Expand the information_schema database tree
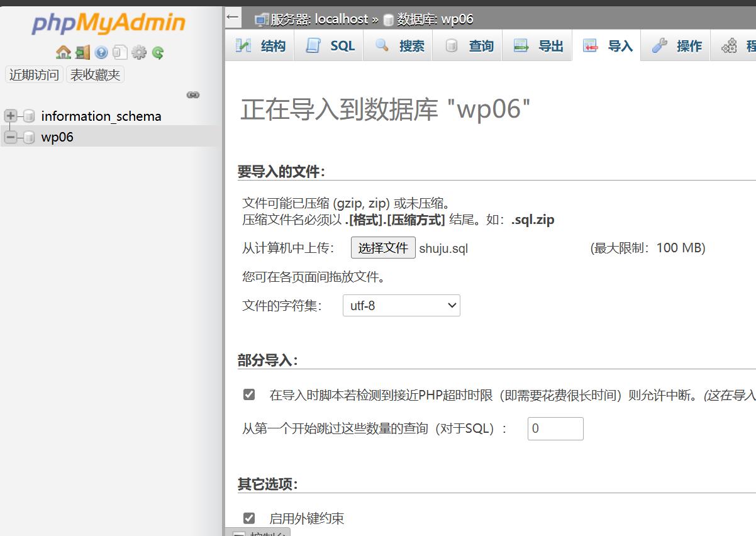 tap(11, 116)
